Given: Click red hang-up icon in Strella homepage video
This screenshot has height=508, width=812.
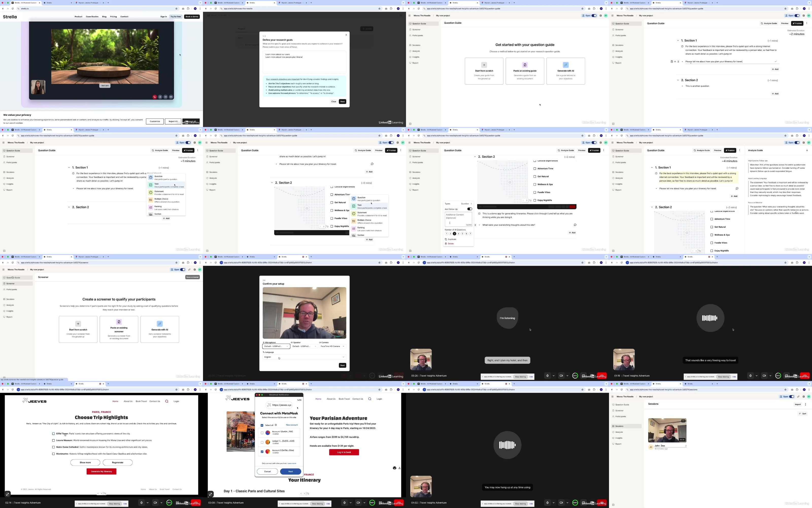Looking at the screenshot, I should [155, 97].
